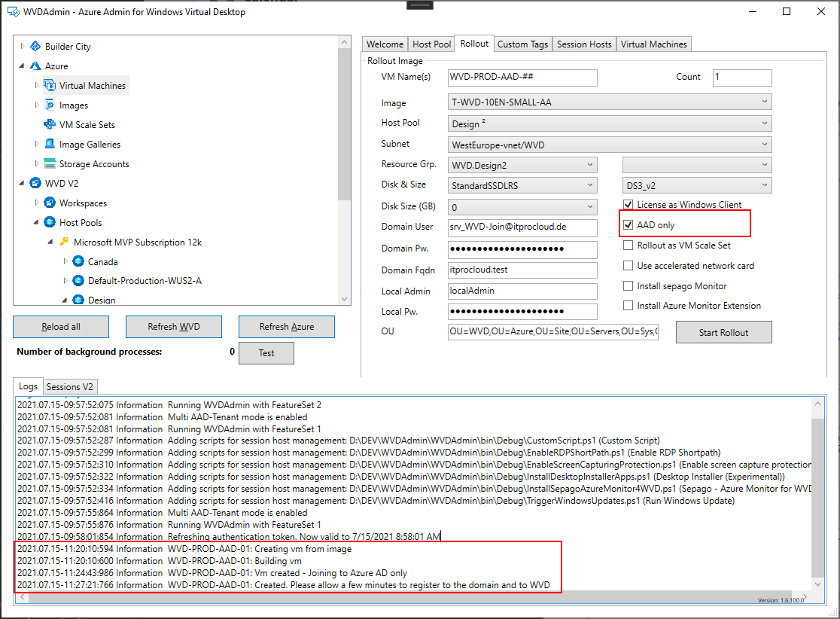This screenshot has height=619, width=840.
Task: Click the Builder City tree icon
Action: coord(35,46)
